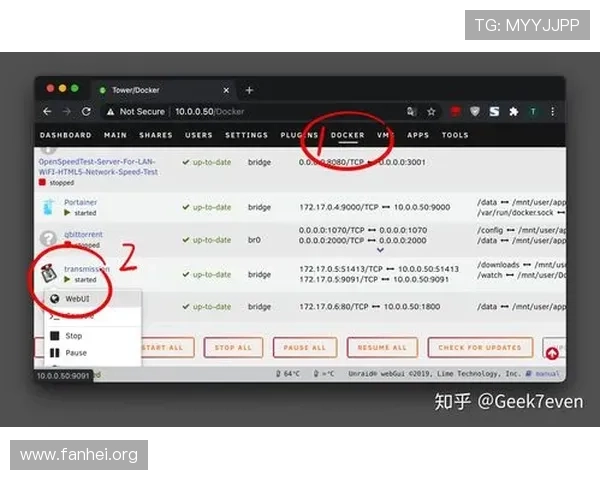Click the browser back arrow
600x480 pixels.
coord(47,111)
